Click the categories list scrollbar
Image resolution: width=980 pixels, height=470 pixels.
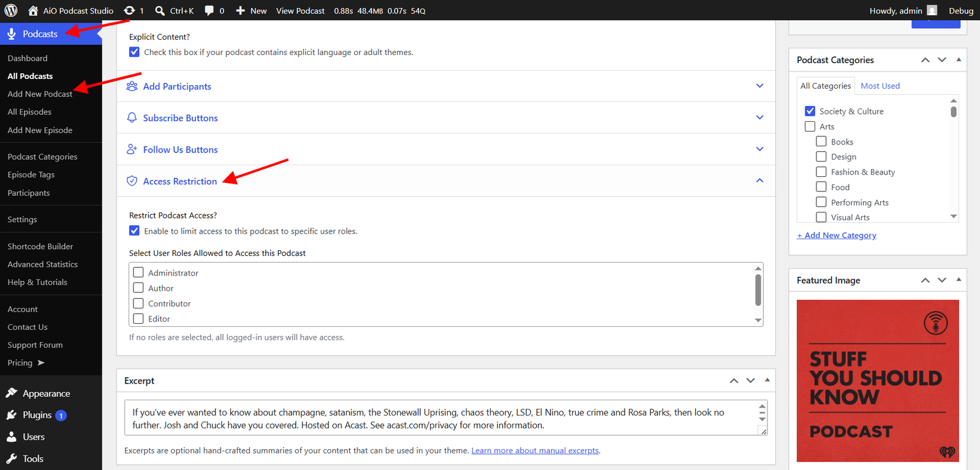tap(954, 111)
